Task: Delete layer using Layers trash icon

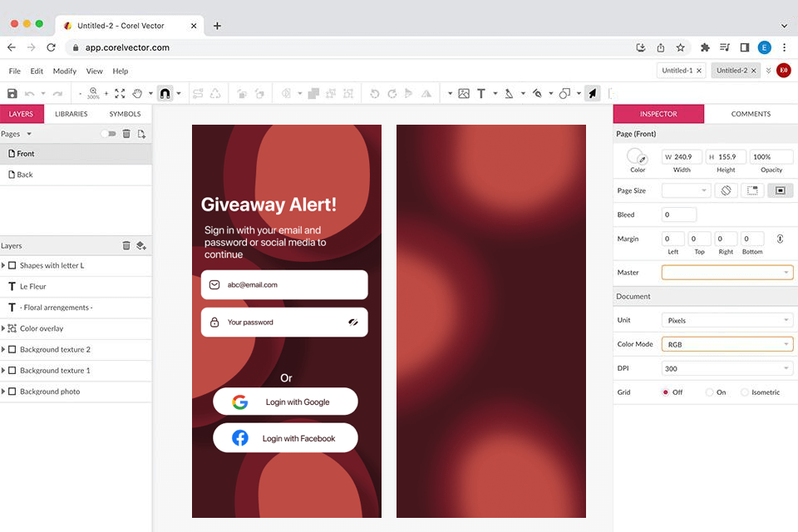Action: pos(126,246)
